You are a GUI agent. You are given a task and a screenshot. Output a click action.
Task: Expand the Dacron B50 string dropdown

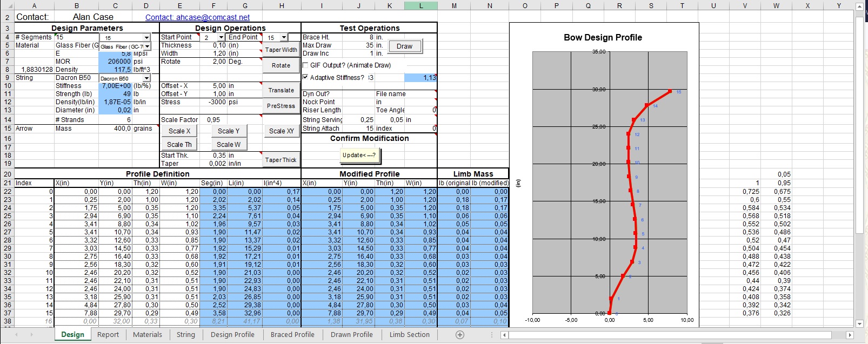coord(147,78)
